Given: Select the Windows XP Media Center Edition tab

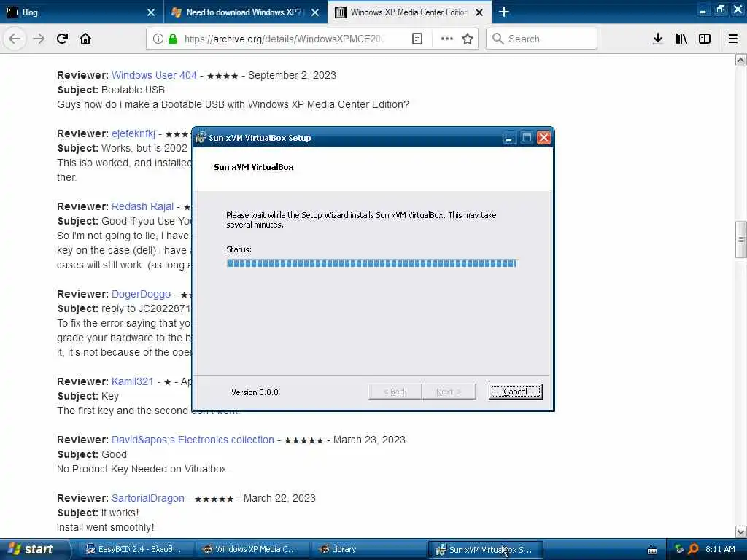Looking at the screenshot, I should pyautogui.click(x=410, y=12).
